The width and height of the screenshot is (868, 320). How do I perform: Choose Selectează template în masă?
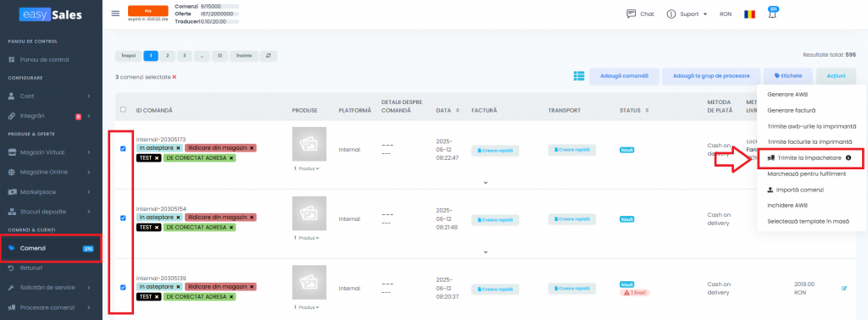tap(808, 222)
